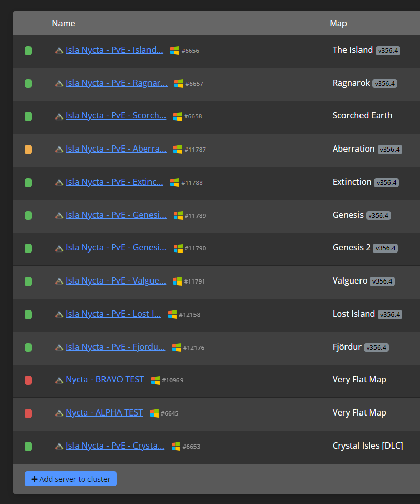Screen dimensions: 420x504
Task: Click the ARK icon beside the Ragnarok server name
Action: tap(58, 83)
